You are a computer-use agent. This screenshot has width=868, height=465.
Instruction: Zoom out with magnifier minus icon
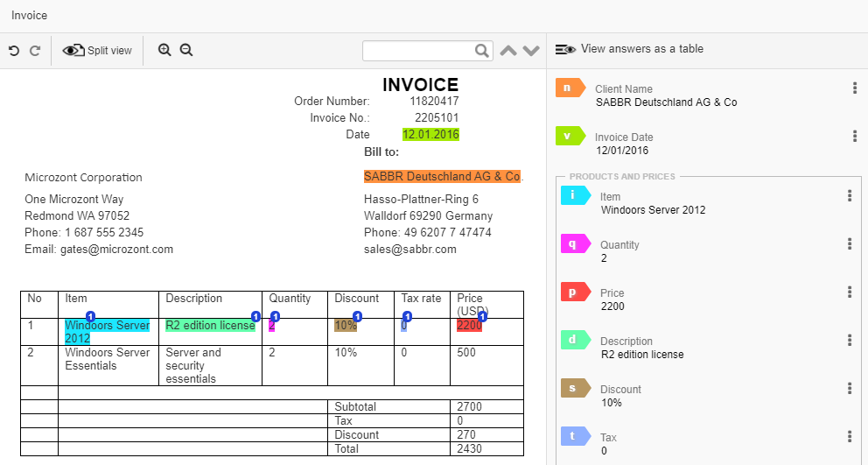[186, 51]
